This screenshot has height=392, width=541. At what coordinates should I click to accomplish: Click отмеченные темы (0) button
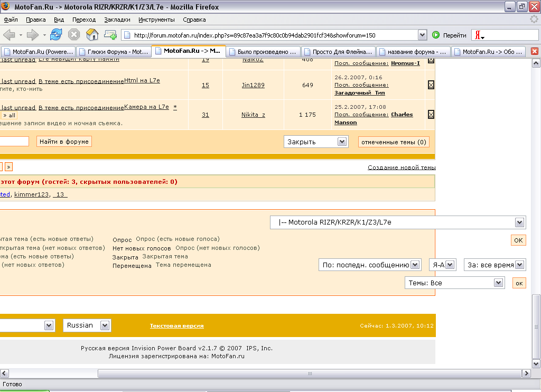coord(394,142)
